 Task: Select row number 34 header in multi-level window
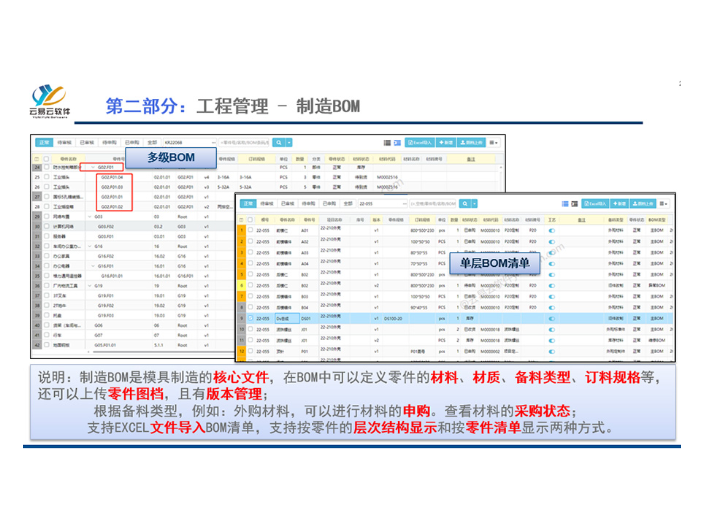click(x=37, y=266)
